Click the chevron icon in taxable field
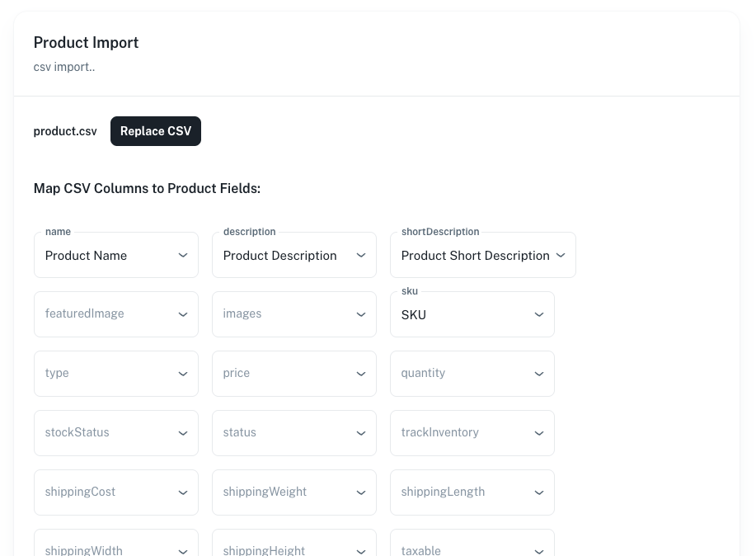Screen dimensions: 756x556 click(539, 551)
